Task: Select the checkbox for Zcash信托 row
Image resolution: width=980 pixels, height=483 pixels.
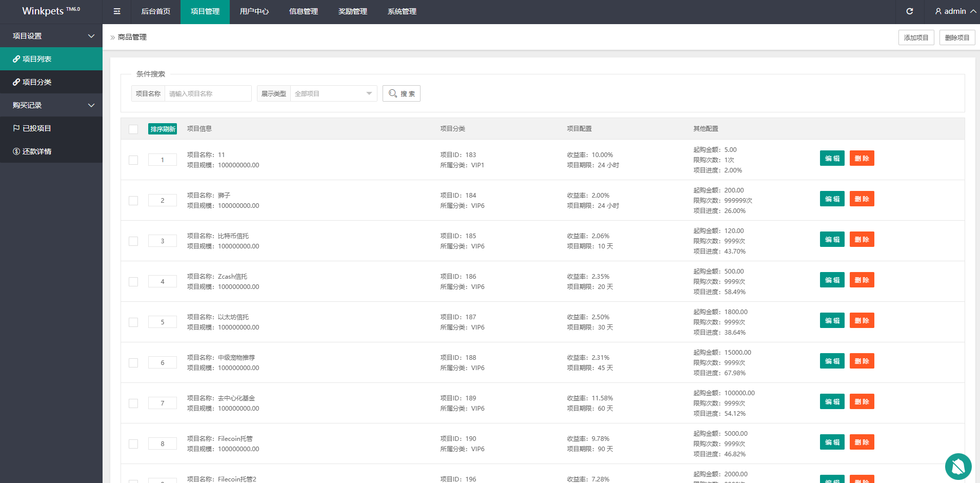Action: click(133, 281)
